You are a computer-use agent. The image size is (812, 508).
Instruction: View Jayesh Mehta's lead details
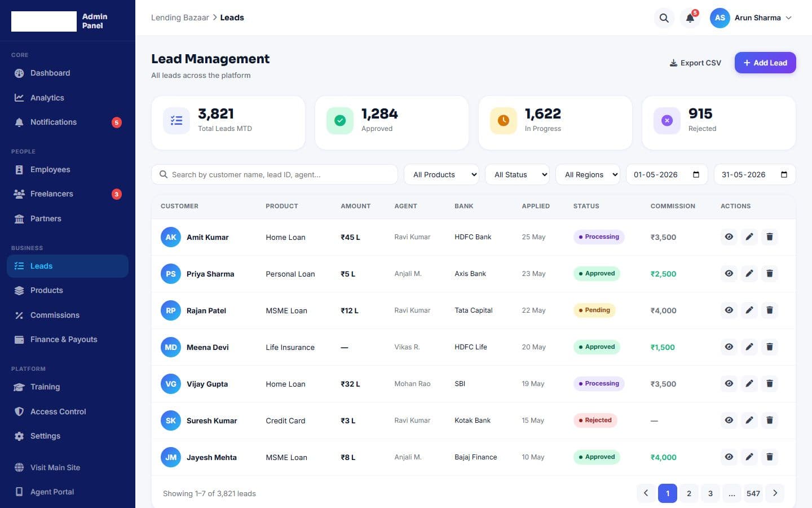pyautogui.click(x=729, y=457)
